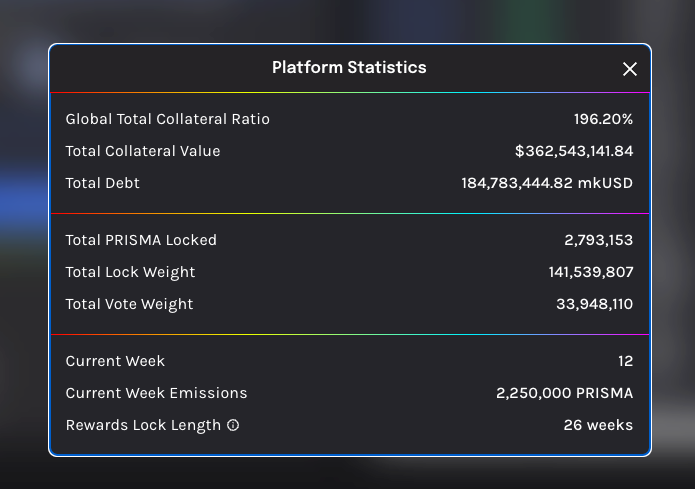Click the Total Lock Weight label
The height and width of the screenshot is (489, 695).
pyautogui.click(x=130, y=272)
